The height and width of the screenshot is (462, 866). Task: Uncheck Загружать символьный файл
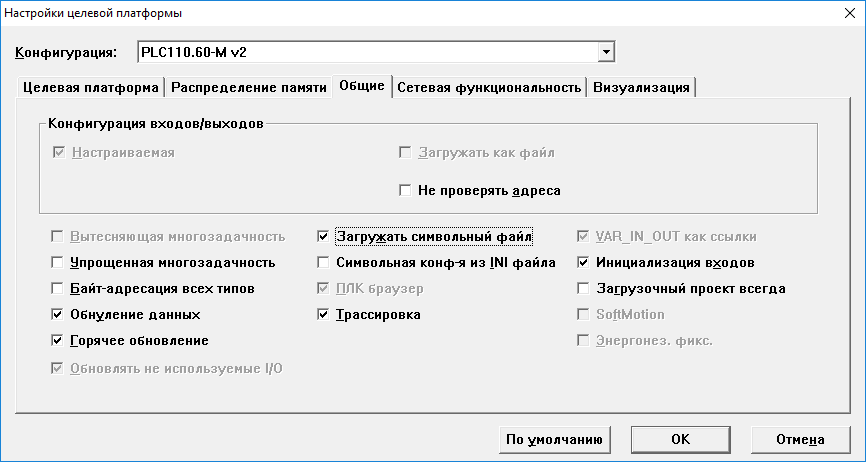323,237
